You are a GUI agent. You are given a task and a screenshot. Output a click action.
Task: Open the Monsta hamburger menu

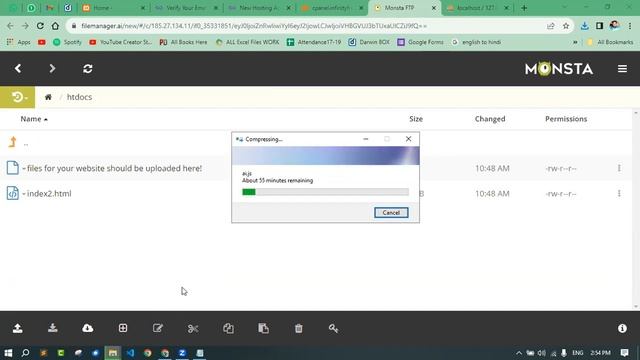pos(622,69)
